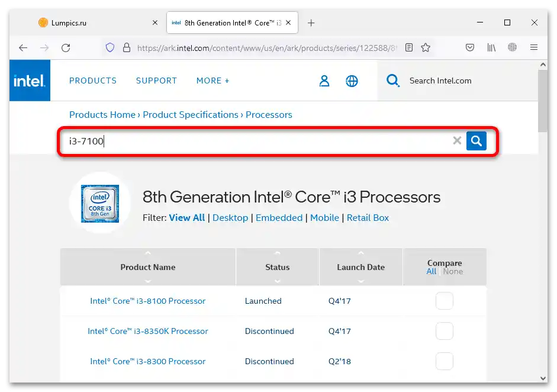Sort Product Name descending with down chevron
This screenshot has height=392, width=557.
click(148, 281)
